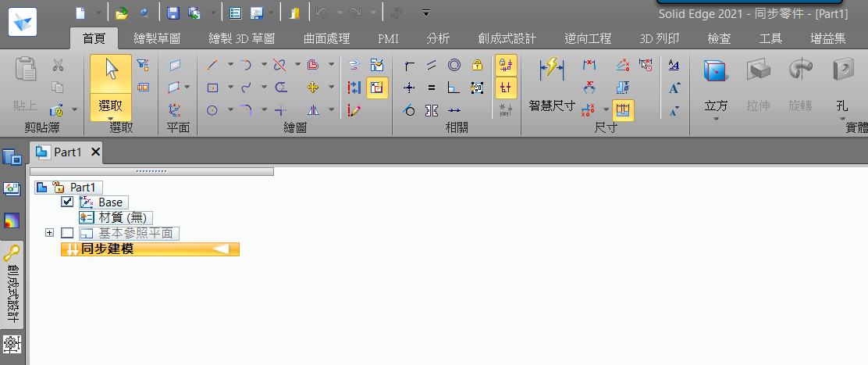
Task: Toggle the Relationship Handles button
Action: pyautogui.click(x=506, y=88)
